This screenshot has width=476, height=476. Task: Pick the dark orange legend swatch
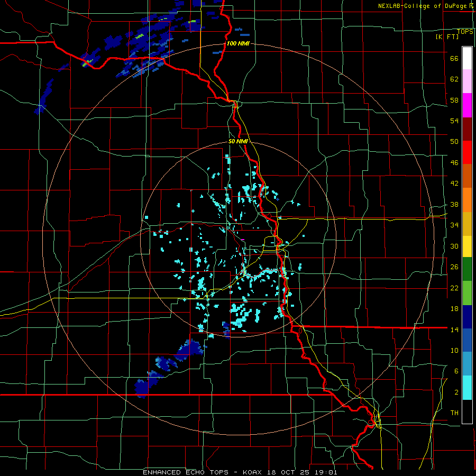[x=467, y=176]
